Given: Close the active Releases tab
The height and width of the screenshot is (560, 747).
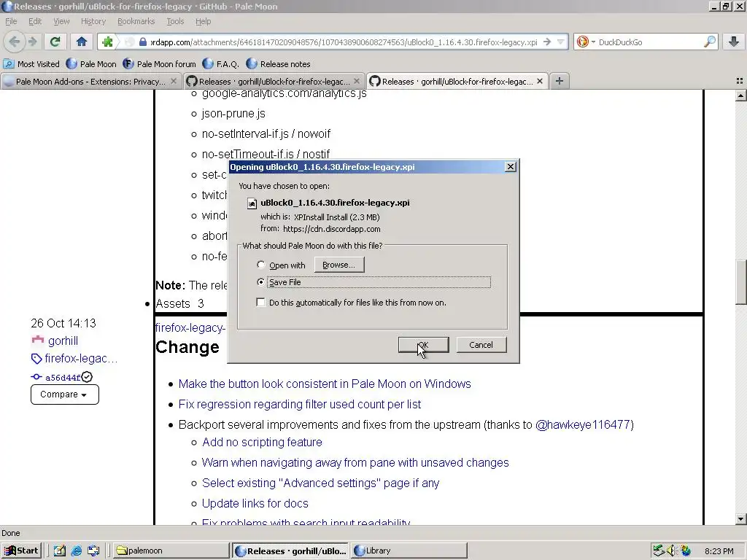Looking at the screenshot, I should tap(540, 82).
